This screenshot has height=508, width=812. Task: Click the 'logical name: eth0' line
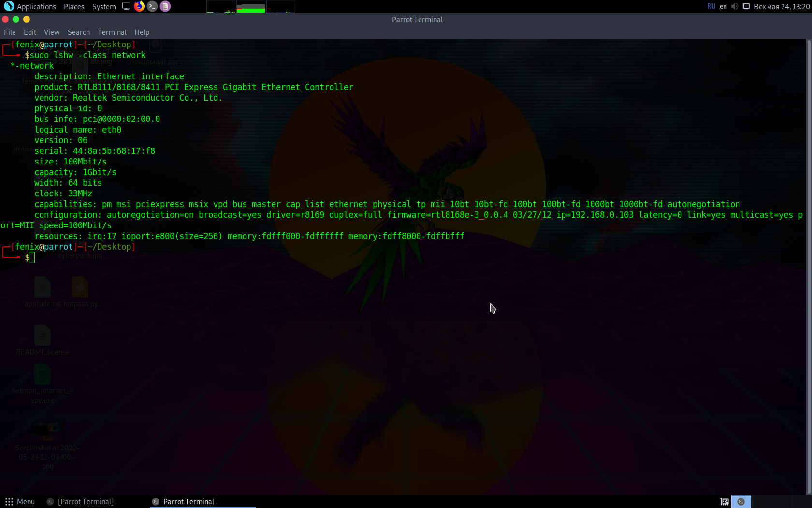[78, 130]
